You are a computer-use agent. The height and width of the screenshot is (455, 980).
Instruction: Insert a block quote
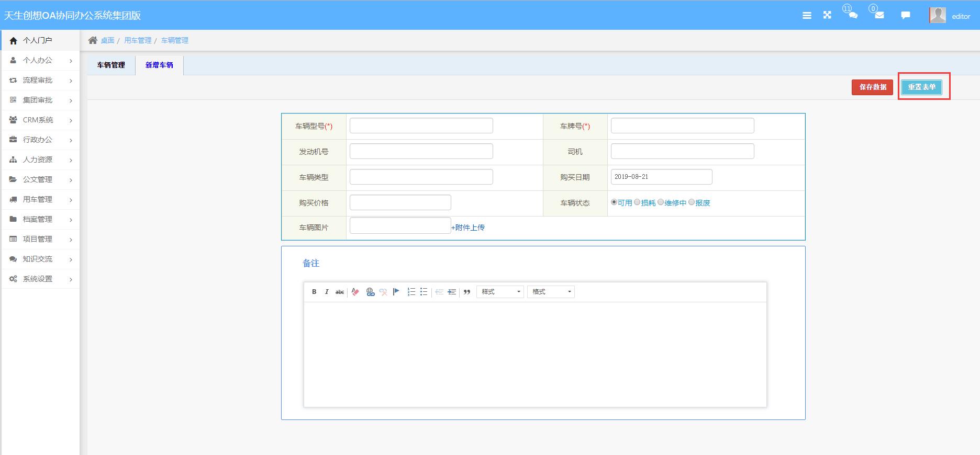tap(467, 292)
